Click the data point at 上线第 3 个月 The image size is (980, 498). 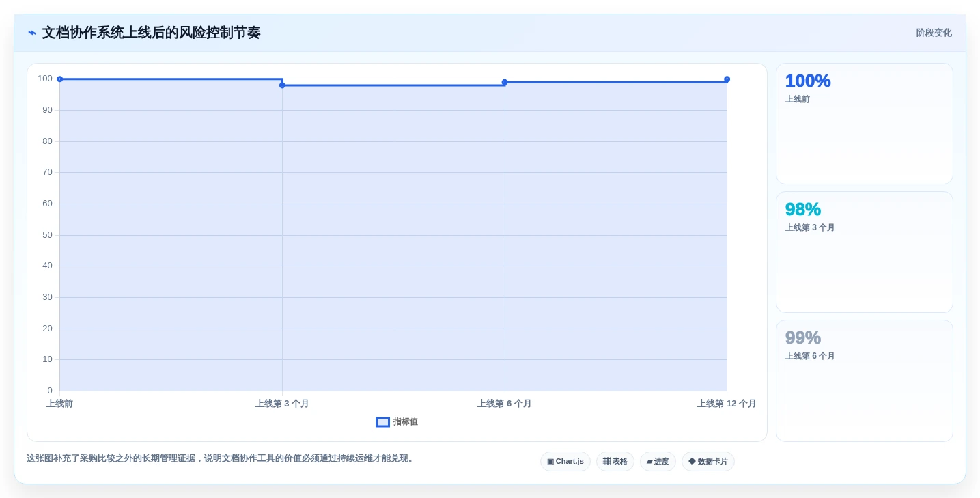282,85
